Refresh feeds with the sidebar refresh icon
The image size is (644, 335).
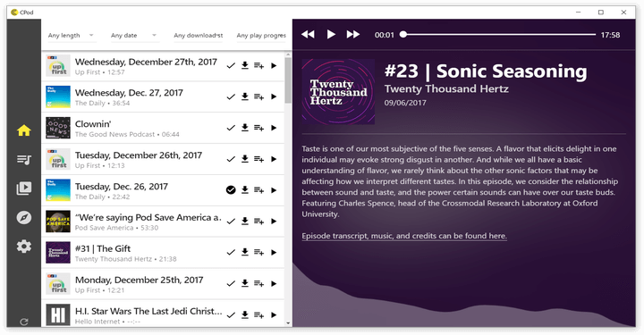coord(24,322)
